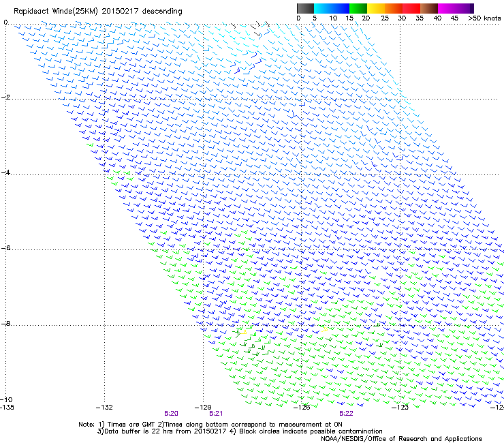Click the -4 latitude axis label
Viewport: 504px width, 443px height.
point(5,172)
